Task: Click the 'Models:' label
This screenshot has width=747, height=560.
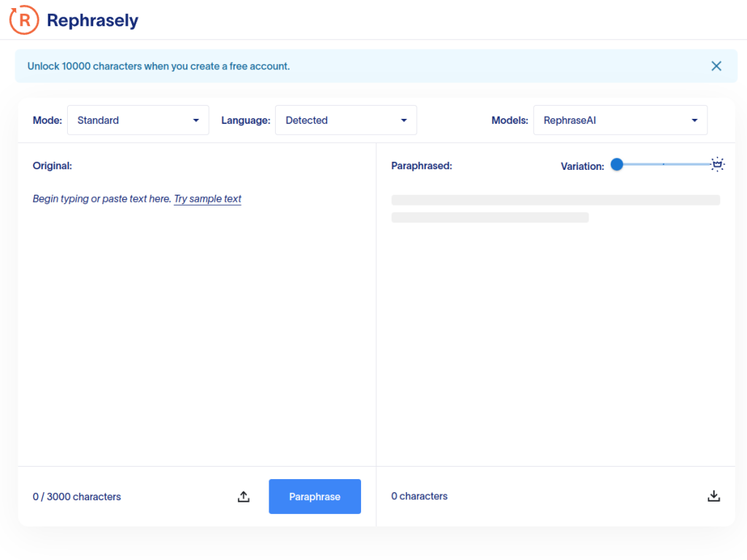Action: pyautogui.click(x=510, y=120)
